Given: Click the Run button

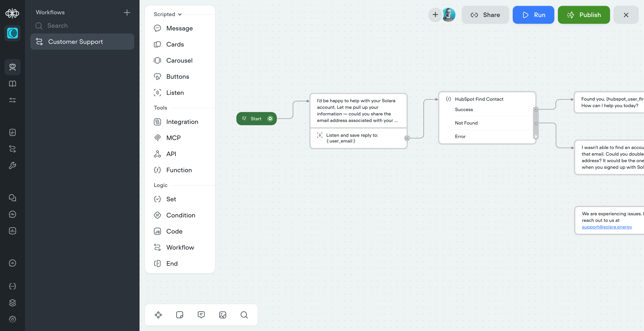Looking at the screenshot, I should [x=533, y=15].
